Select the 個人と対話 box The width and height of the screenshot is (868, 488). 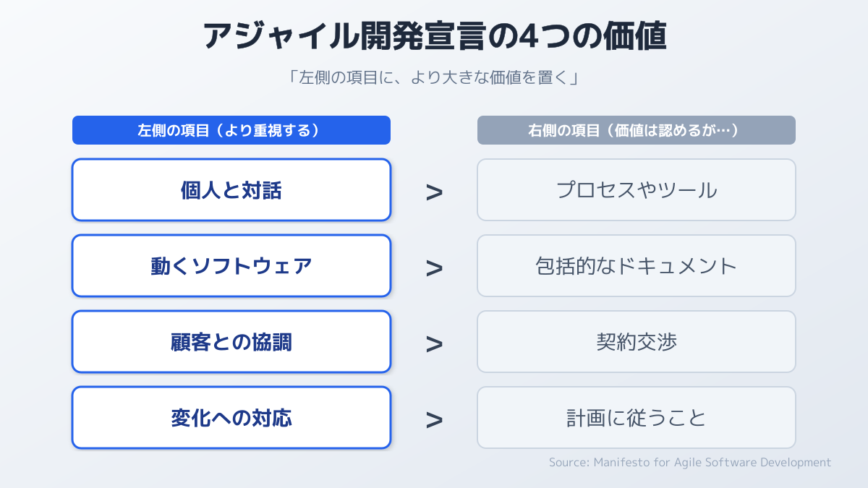point(231,190)
